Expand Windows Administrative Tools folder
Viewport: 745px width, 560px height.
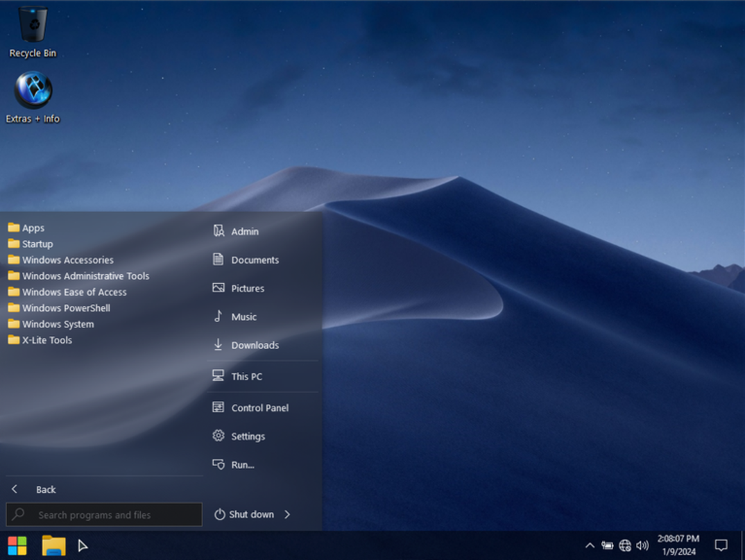tap(78, 275)
